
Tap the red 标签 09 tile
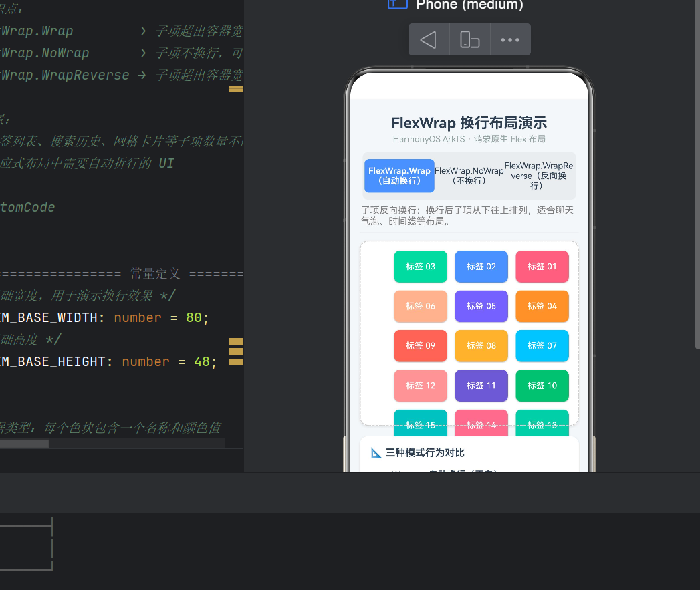tap(421, 346)
